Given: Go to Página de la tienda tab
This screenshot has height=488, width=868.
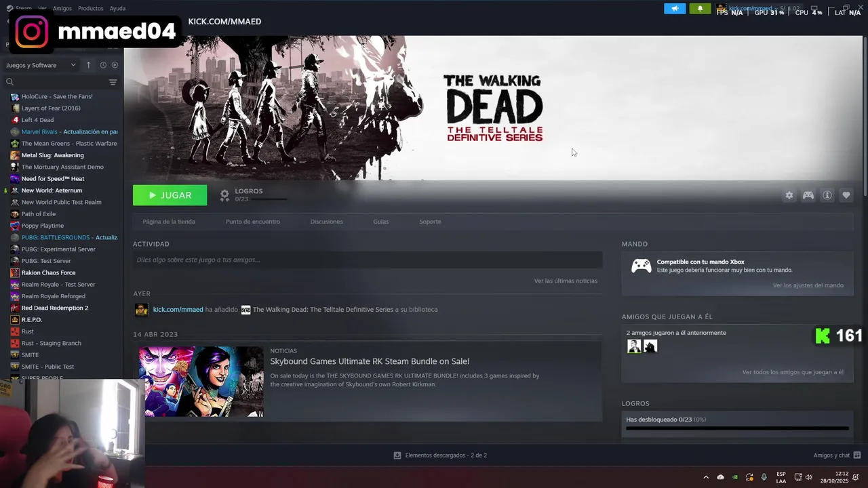Looking at the screenshot, I should point(169,222).
